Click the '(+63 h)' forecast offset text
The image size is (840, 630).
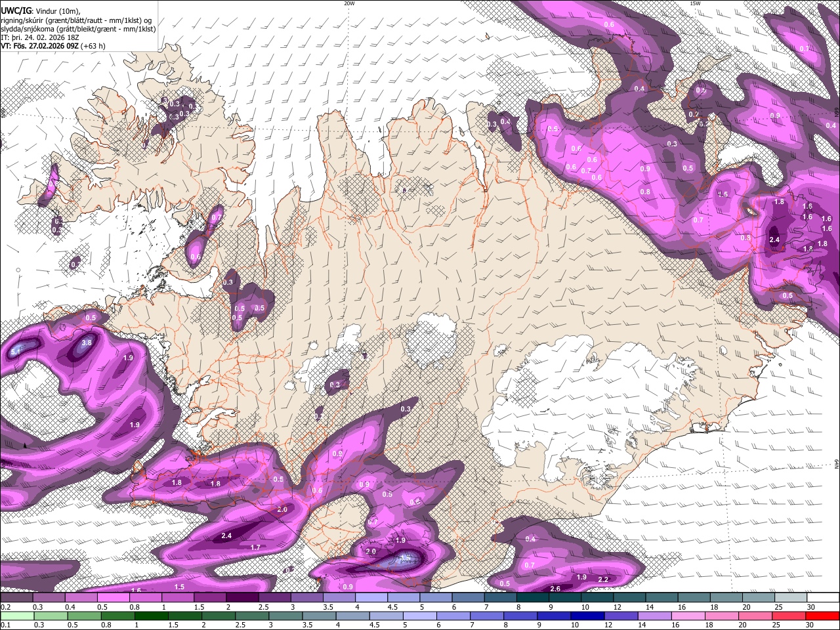coord(93,46)
